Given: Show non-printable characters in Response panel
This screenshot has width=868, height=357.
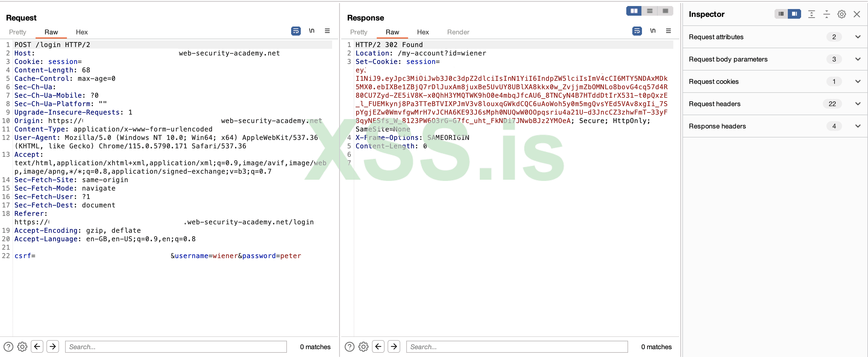Looking at the screenshot, I should (653, 31).
